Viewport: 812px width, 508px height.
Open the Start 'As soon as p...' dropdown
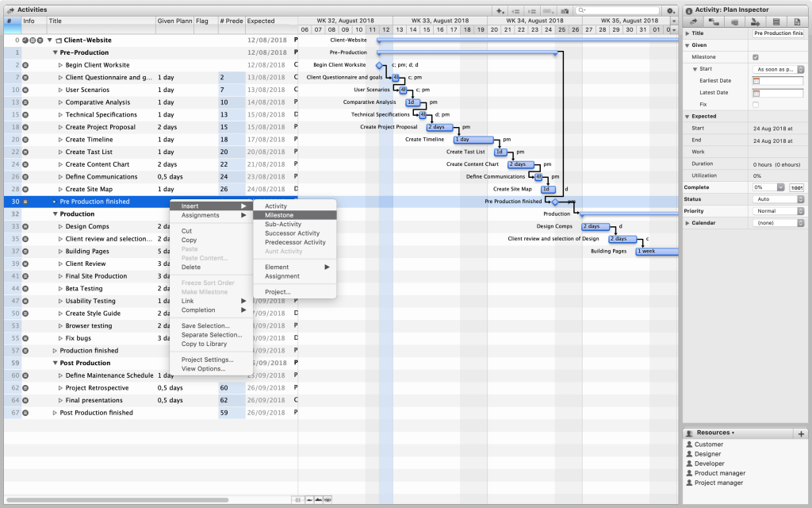[778, 70]
